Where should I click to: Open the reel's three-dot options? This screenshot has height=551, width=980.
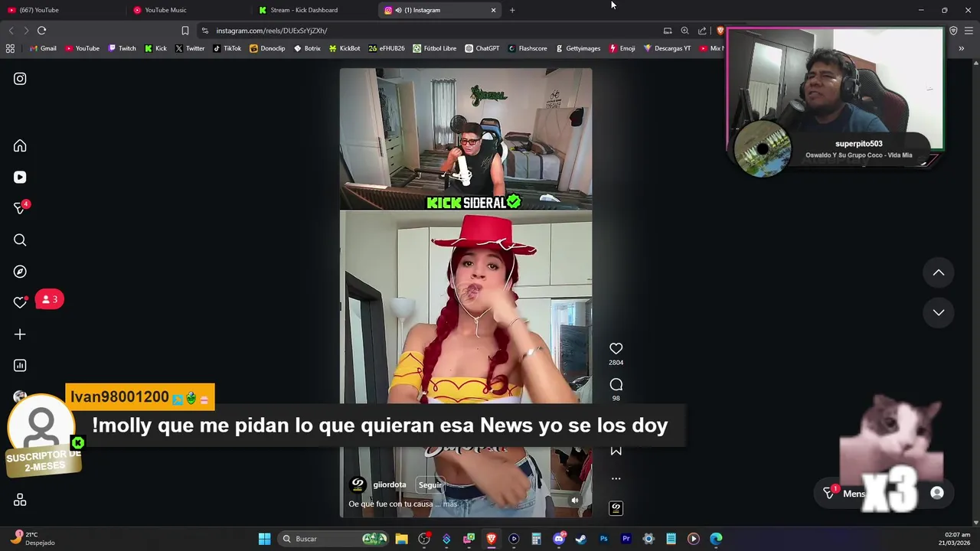click(x=616, y=479)
